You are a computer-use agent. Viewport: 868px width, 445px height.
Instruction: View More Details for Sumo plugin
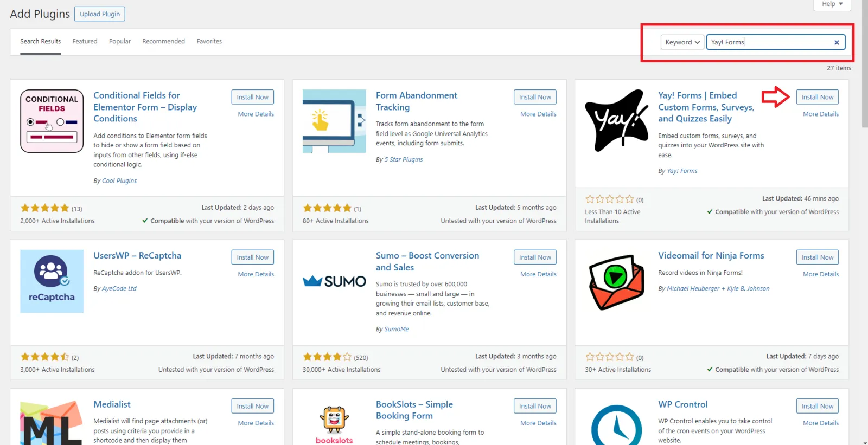(x=538, y=274)
